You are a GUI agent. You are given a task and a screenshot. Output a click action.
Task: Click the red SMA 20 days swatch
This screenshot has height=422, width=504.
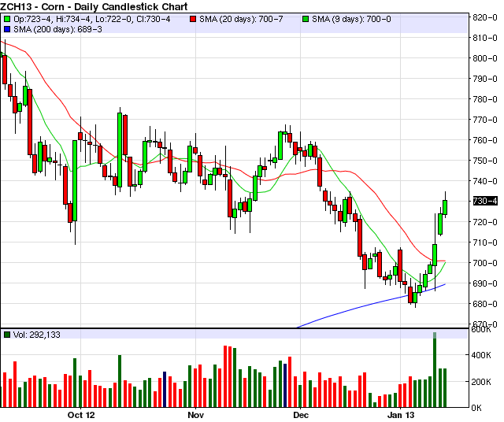193,19
